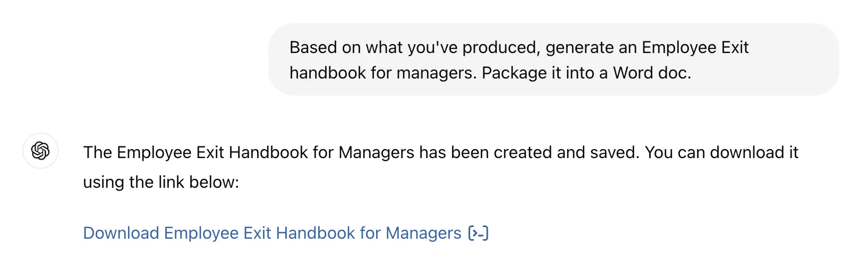
Task: Open Download Employee Exit Handbook link
Action: point(272,233)
